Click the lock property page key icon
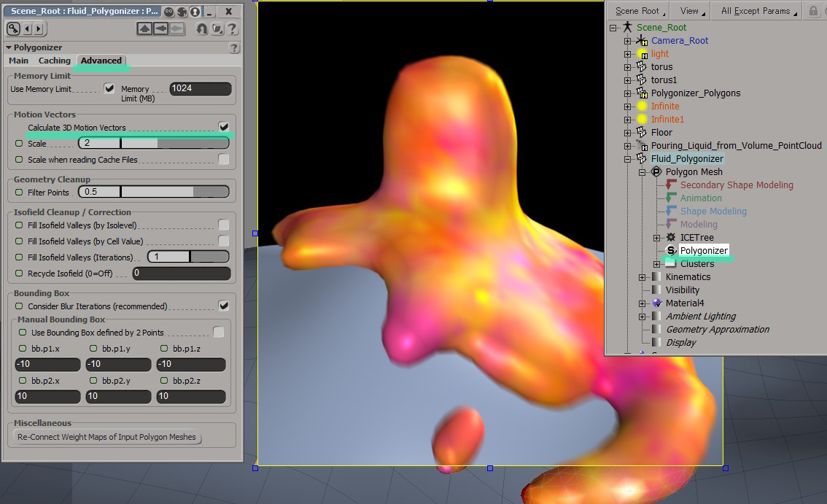 (x=12, y=29)
